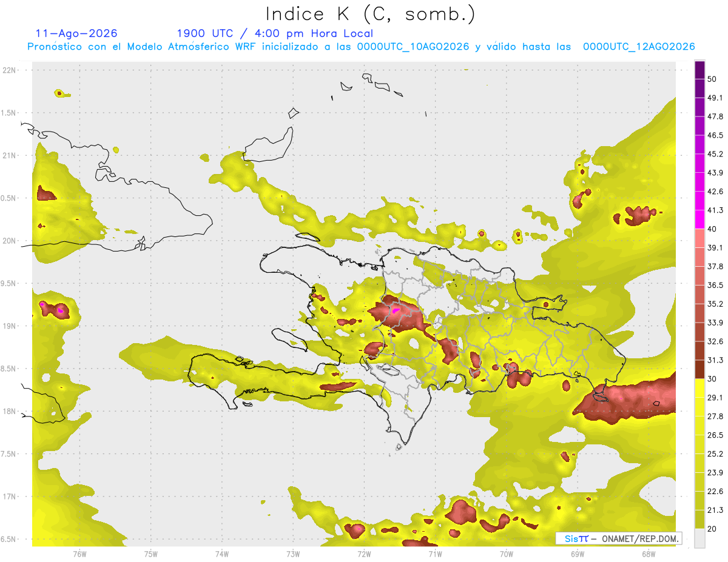Click the "69W" longitude label
The width and height of the screenshot is (728, 562).
pos(578,554)
